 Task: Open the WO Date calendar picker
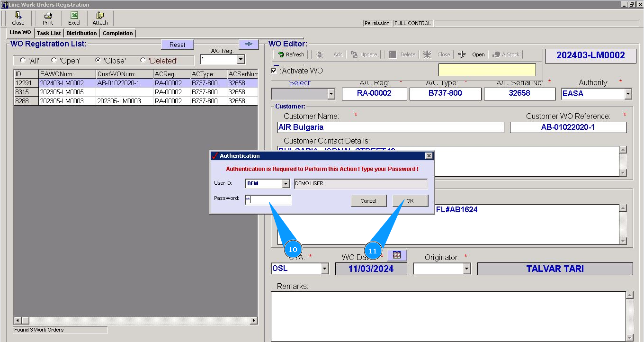coord(397,255)
